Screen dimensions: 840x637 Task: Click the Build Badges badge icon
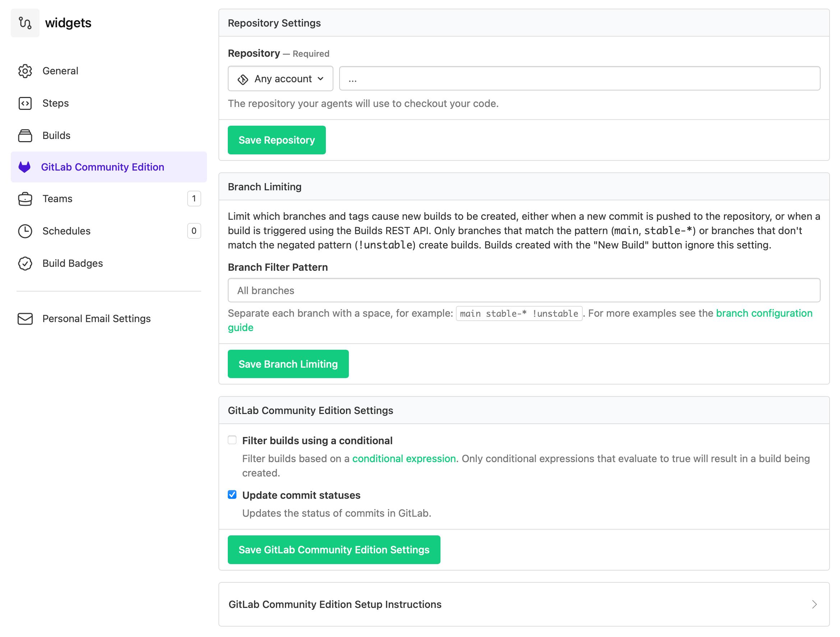pyautogui.click(x=25, y=264)
